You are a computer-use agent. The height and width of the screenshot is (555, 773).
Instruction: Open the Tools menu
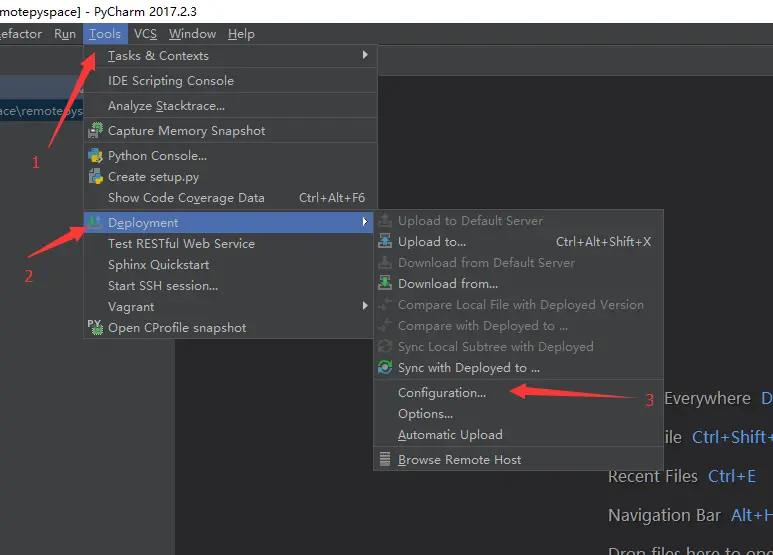tap(105, 34)
